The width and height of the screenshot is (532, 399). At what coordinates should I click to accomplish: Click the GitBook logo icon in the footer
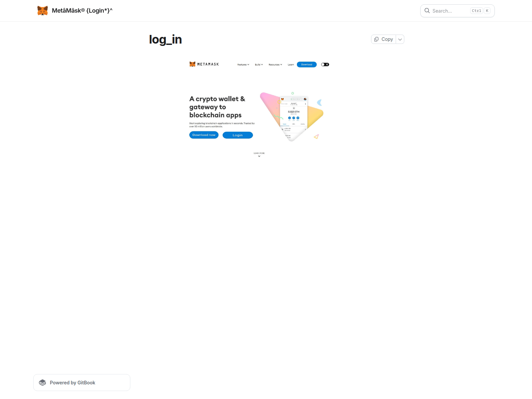pos(43,383)
